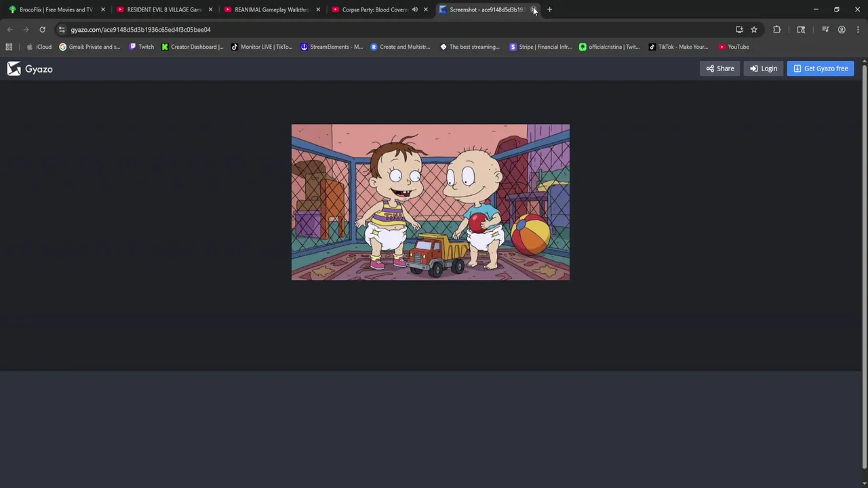Image resolution: width=868 pixels, height=488 pixels.
Task: Click the Login button
Action: (x=763, y=68)
